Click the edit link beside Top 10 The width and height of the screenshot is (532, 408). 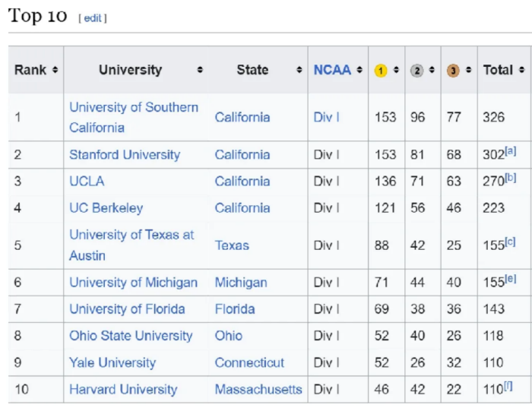(93, 18)
